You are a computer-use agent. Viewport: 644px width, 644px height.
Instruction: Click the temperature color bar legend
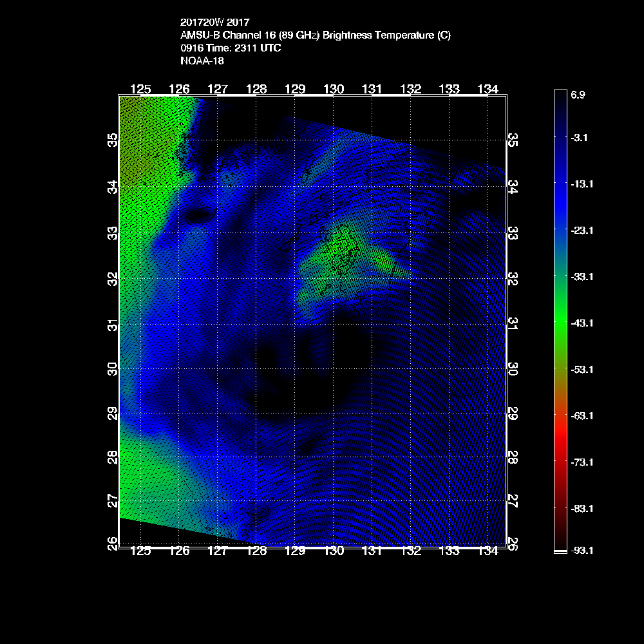pyautogui.click(x=560, y=321)
